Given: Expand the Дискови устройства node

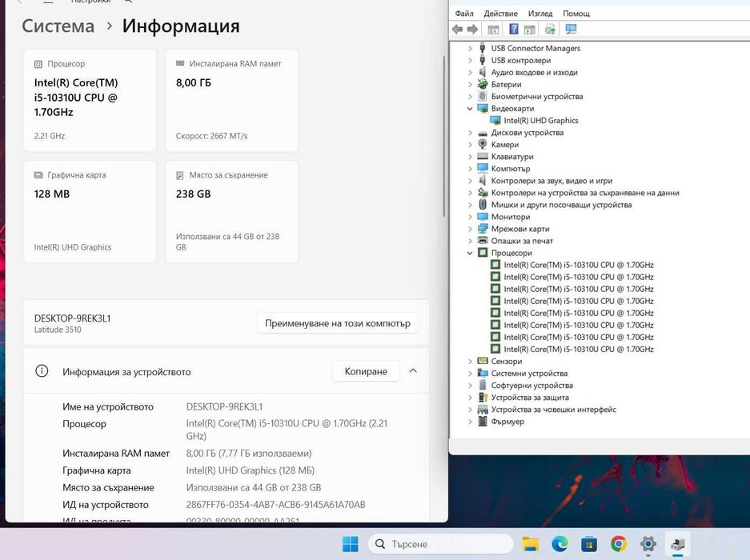Looking at the screenshot, I should click(x=470, y=133).
